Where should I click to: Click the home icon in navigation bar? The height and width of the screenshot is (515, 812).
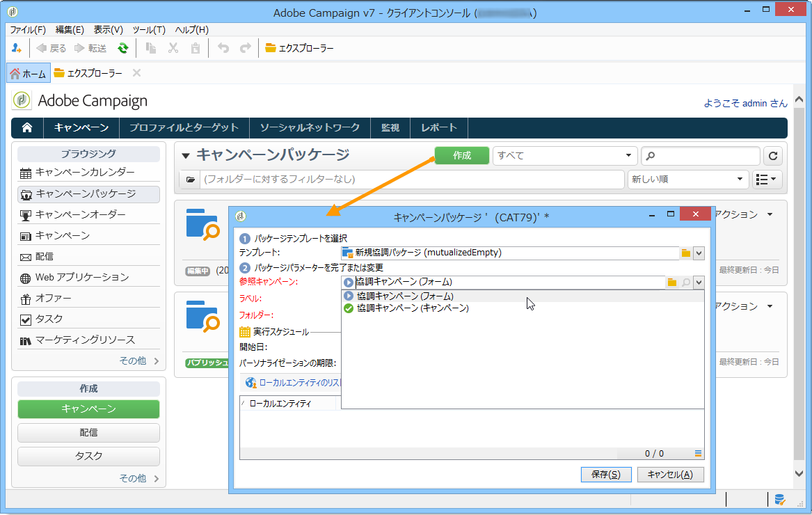click(27, 127)
